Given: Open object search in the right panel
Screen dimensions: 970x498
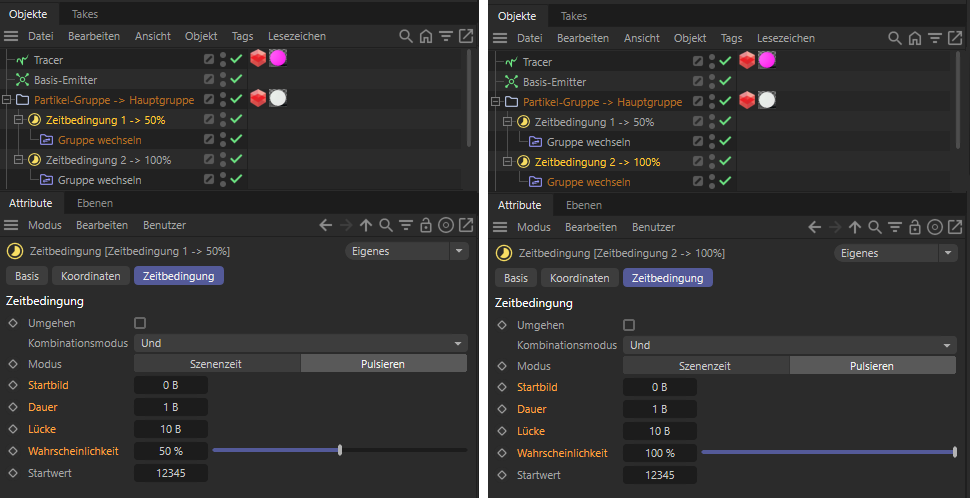Looking at the screenshot, I should coord(895,38).
